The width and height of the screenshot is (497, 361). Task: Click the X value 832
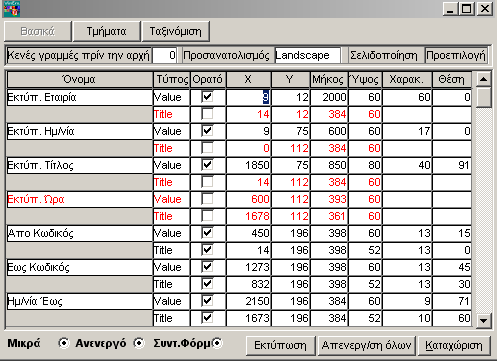(x=248, y=284)
